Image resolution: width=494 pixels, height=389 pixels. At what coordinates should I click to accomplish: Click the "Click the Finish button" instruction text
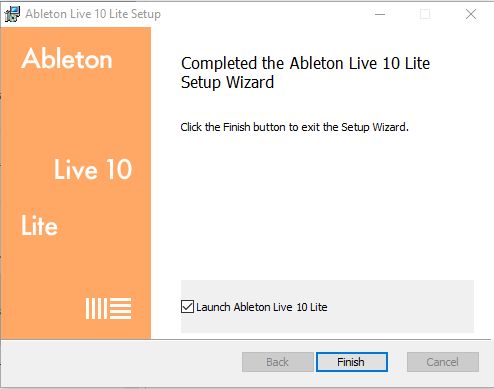coord(294,127)
